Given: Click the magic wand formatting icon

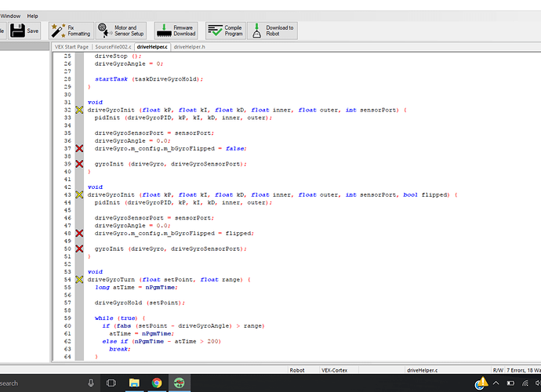Looking at the screenshot, I should tap(58, 31).
